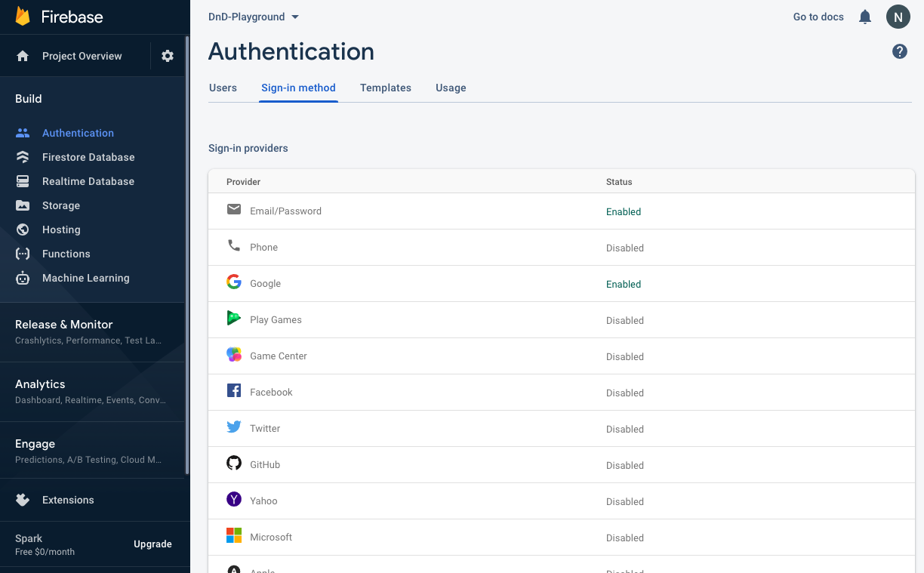Select the Sign-in method tab

point(298,88)
